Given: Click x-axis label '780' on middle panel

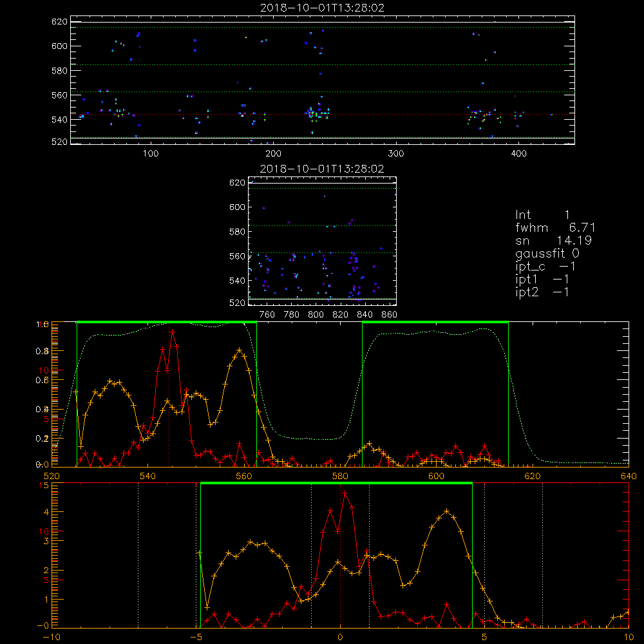Looking at the screenshot, I should [x=292, y=315].
